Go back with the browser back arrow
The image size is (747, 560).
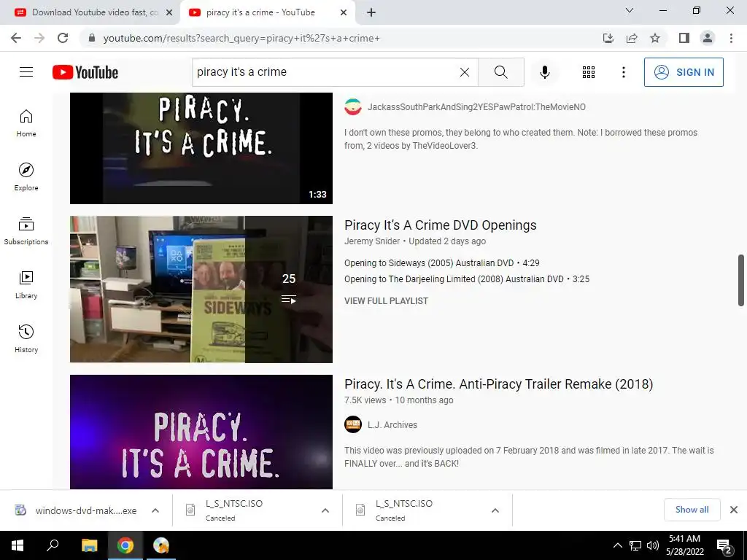(x=16, y=38)
